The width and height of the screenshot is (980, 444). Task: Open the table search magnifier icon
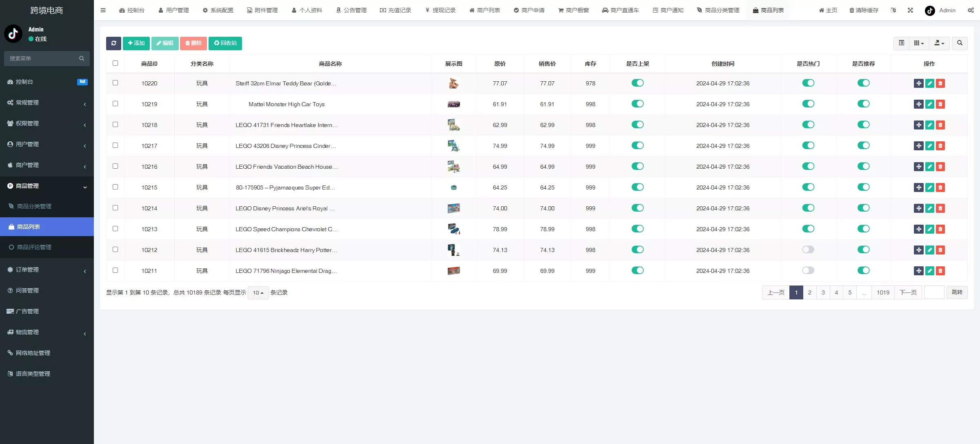959,43
